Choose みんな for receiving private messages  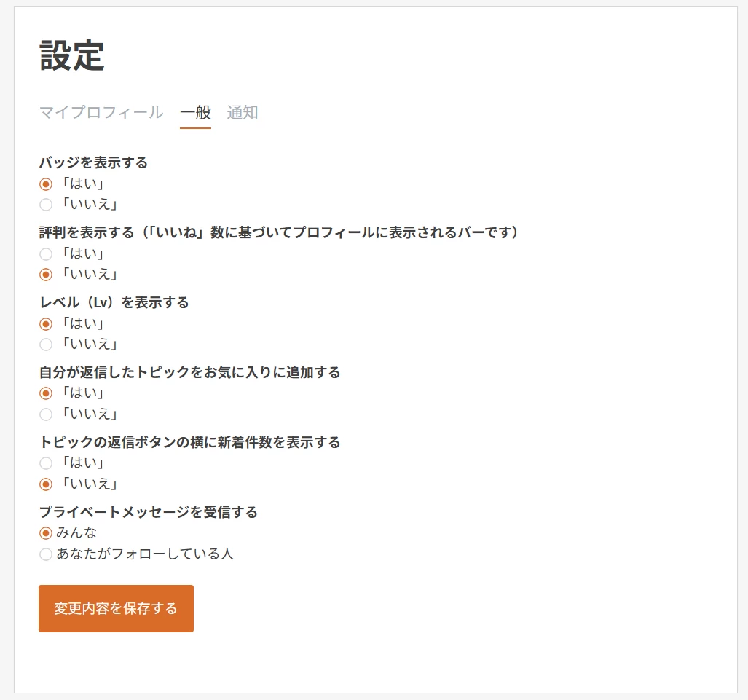tap(46, 533)
